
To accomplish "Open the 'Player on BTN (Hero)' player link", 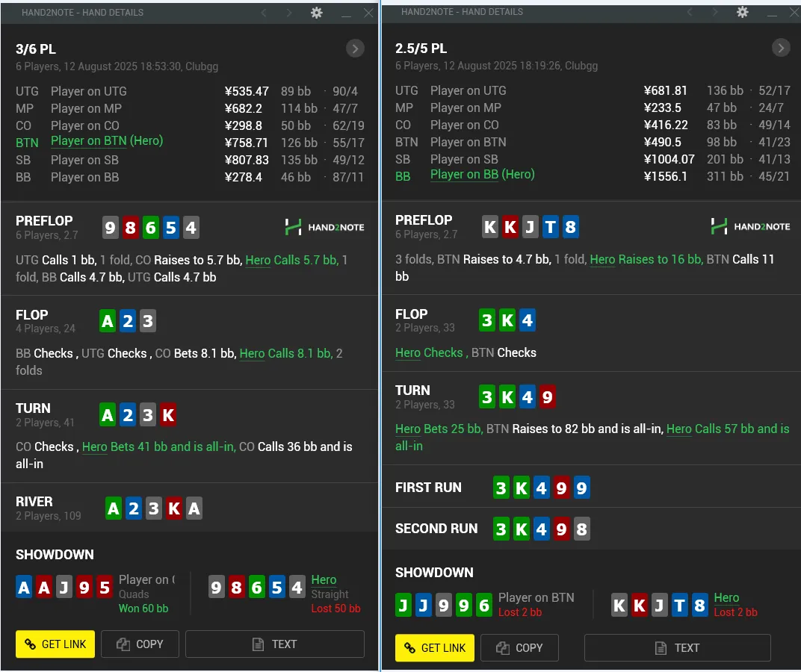I will [x=106, y=141].
